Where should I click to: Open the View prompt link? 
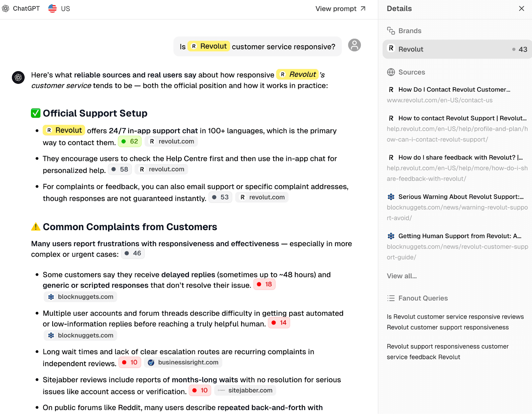(x=340, y=9)
